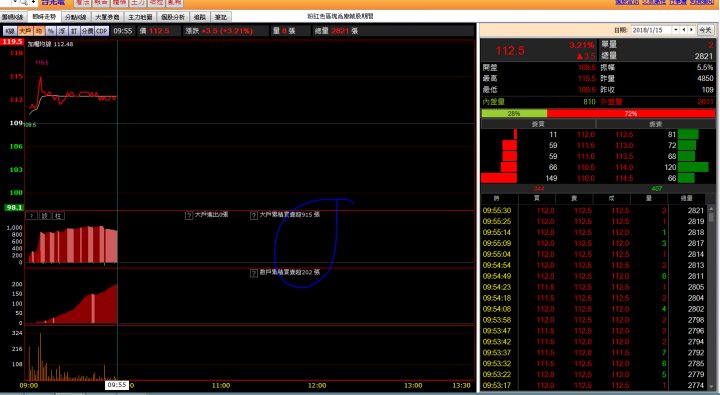Toggle the 計 button in chart toolbar
720x395 pixels.
point(73,31)
